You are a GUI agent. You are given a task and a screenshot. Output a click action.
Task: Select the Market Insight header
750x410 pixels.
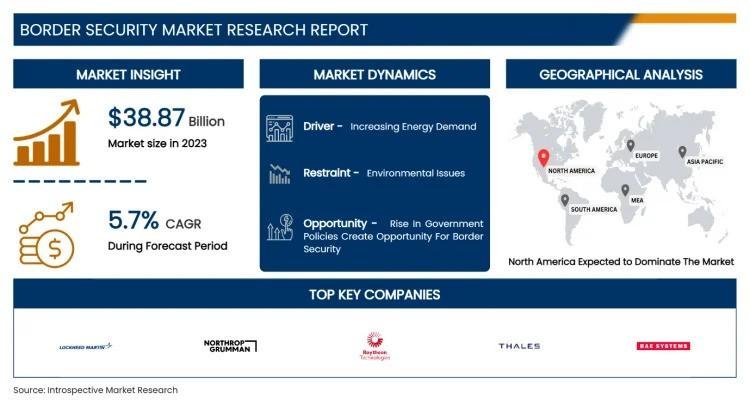coord(128,74)
